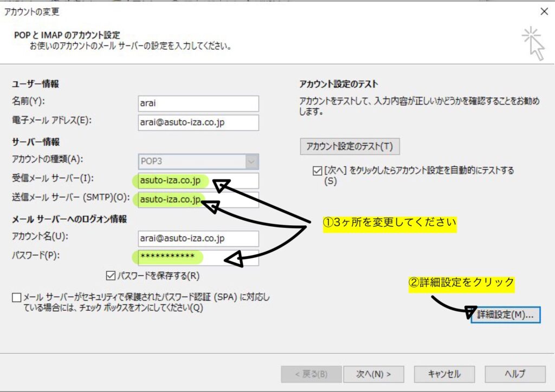
Task: Open ヘルプ from the bottom button row
Action: (x=514, y=374)
